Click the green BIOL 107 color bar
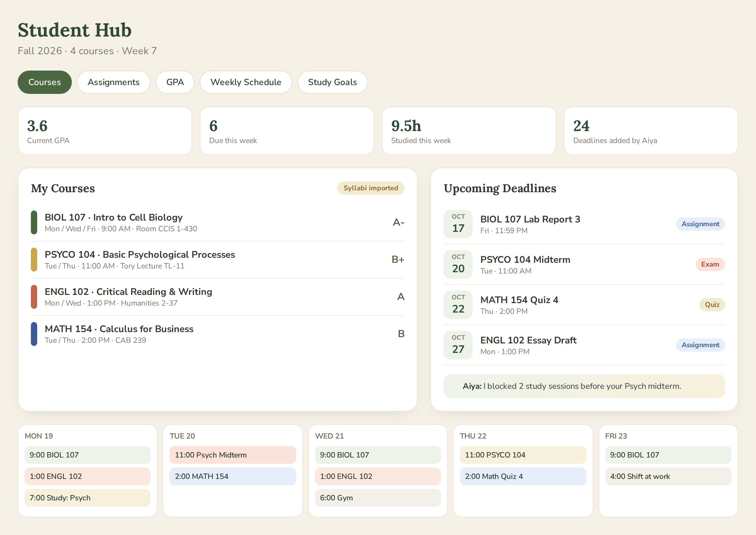This screenshot has height=535, width=756. tap(34, 222)
